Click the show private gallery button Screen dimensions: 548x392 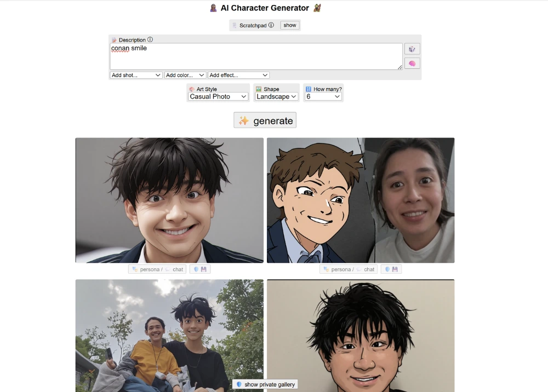pyautogui.click(x=265, y=384)
